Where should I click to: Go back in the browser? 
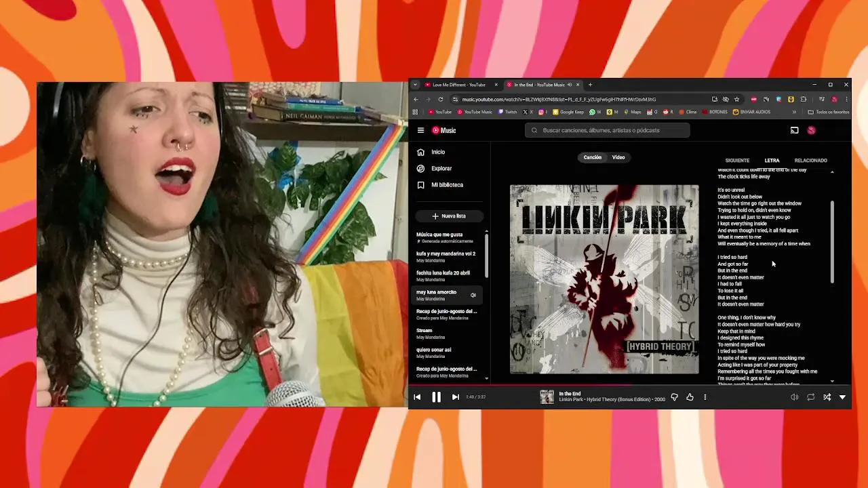tap(416, 99)
